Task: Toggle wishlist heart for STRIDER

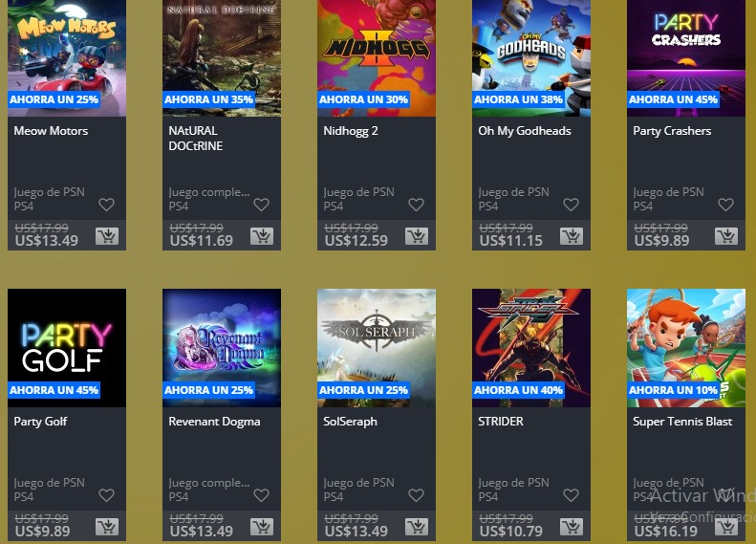Action: (571, 495)
